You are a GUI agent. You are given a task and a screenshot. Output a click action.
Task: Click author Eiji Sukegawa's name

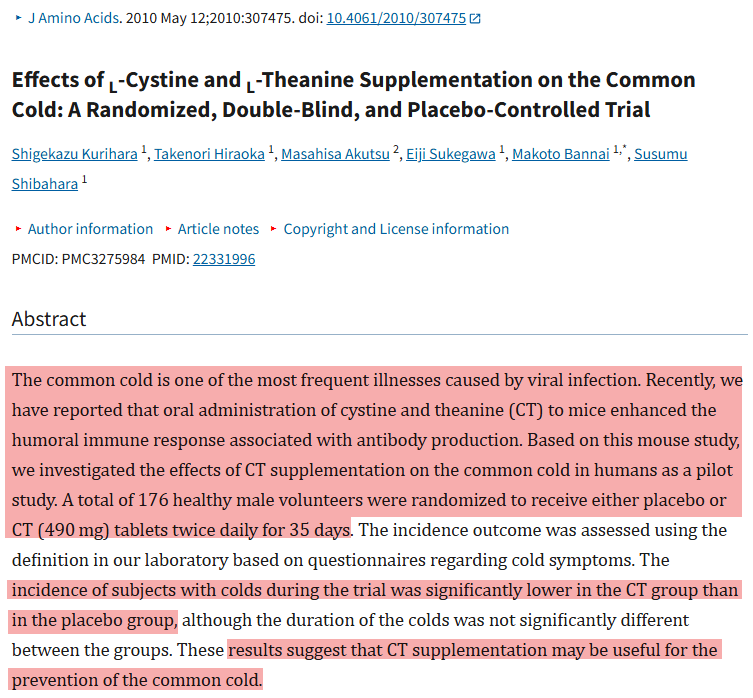tap(452, 154)
